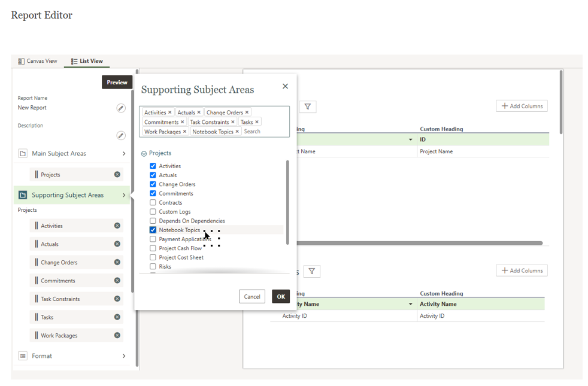Click the x on the Notebook Topics tag

(237, 132)
